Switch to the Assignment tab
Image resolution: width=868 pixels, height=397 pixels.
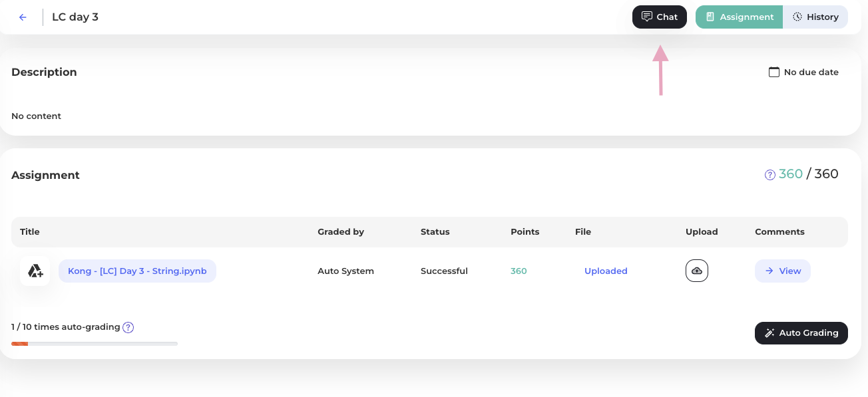(740, 17)
